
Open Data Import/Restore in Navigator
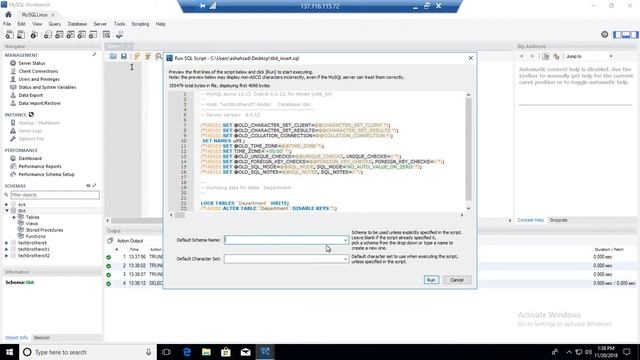coord(40,103)
